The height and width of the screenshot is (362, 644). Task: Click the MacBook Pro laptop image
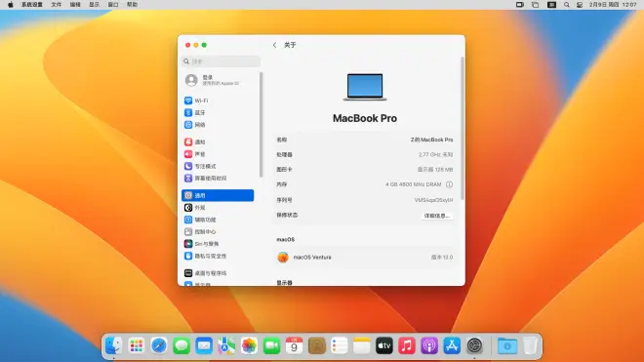(365, 87)
